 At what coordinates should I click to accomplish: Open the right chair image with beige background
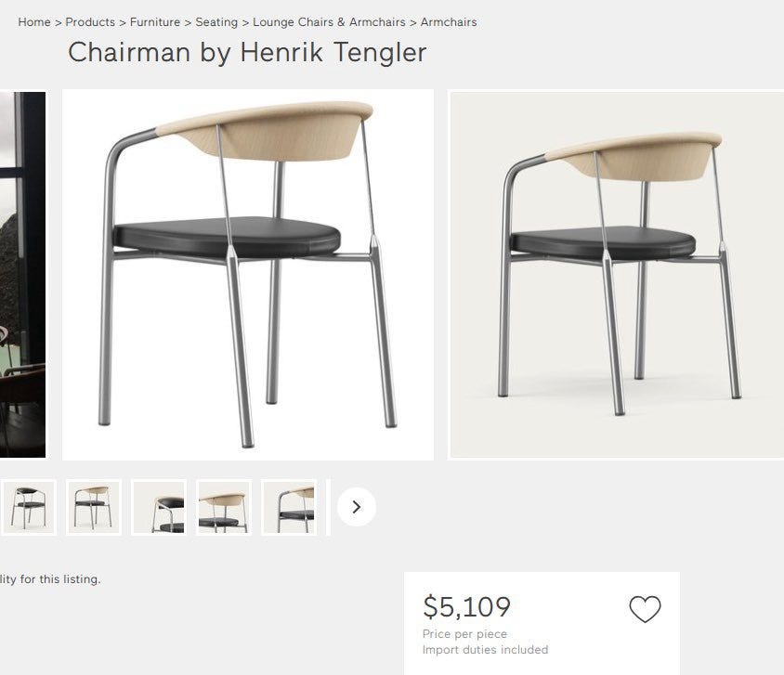coord(617,275)
